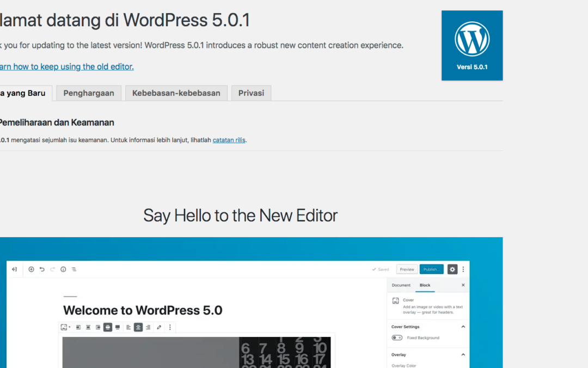Click the Cover block icon in sidebar
The width and height of the screenshot is (588, 368).
[x=396, y=301]
